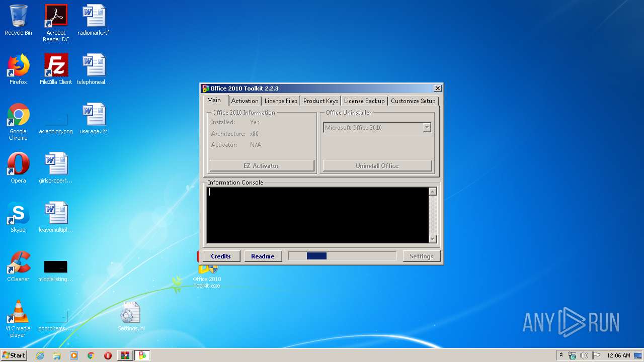Open the Product Keys tab
Image resolution: width=644 pixels, height=362 pixels.
(x=320, y=101)
